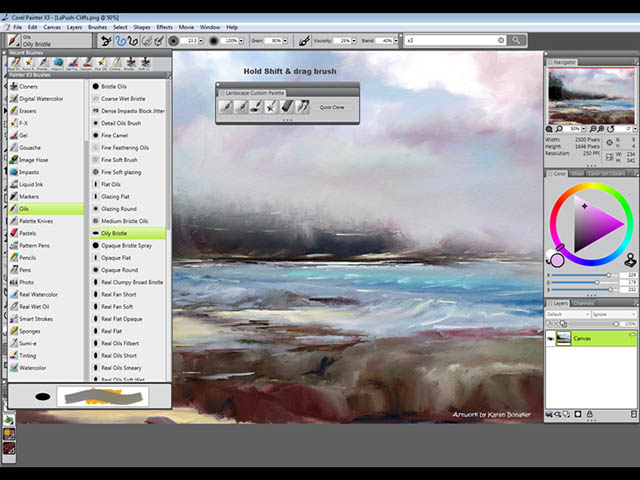Screen dimensions: 640x480
Task: Select the Oily Bristle variant
Action: [128, 233]
